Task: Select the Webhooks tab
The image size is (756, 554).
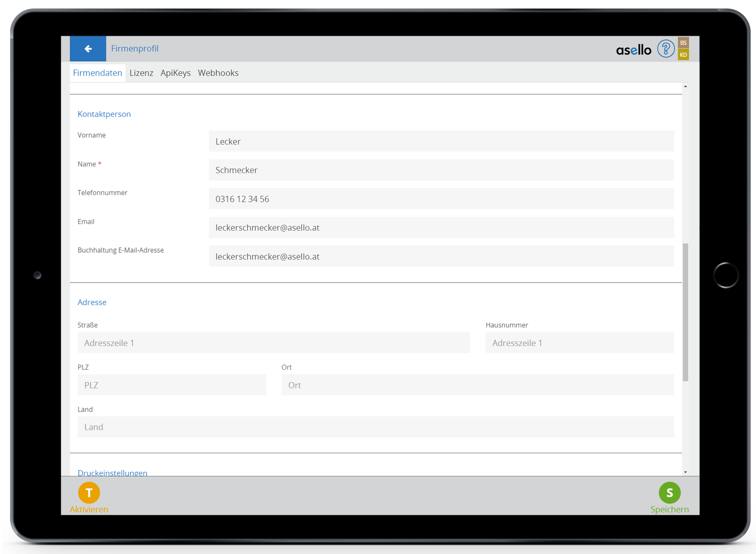Action: tap(218, 73)
